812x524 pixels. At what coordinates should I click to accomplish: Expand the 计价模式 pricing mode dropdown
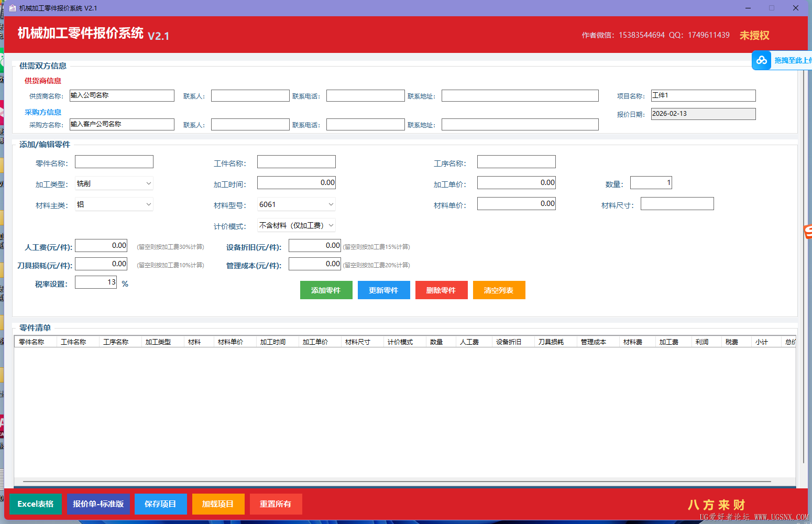click(x=296, y=225)
